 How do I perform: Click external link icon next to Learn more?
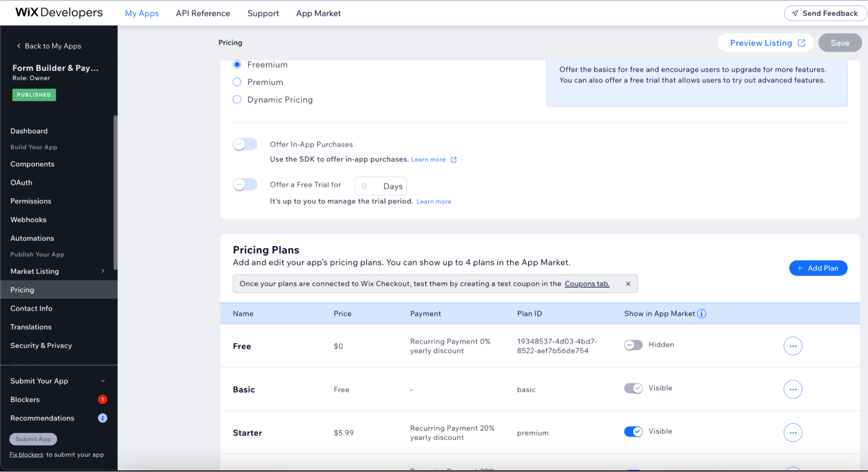[454, 160]
